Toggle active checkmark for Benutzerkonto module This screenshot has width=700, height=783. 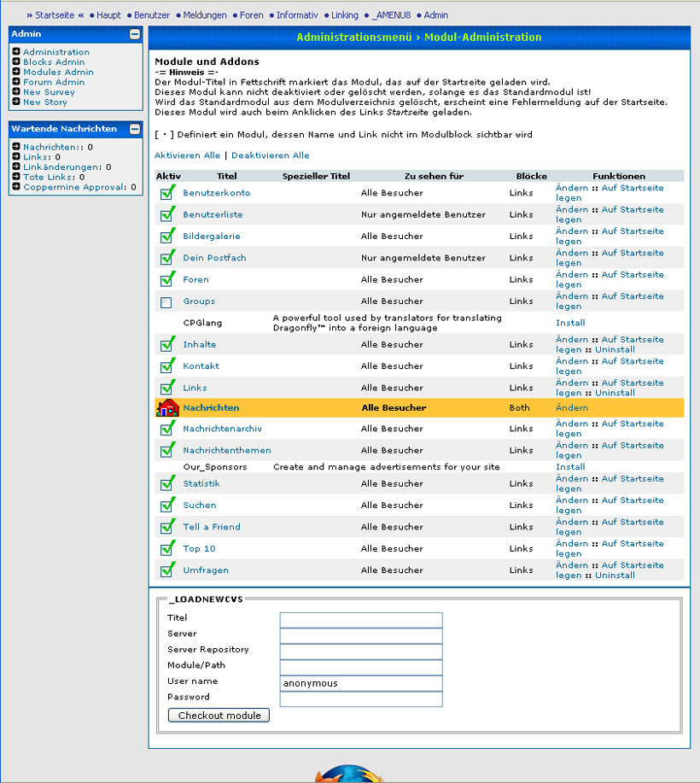[x=168, y=192]
